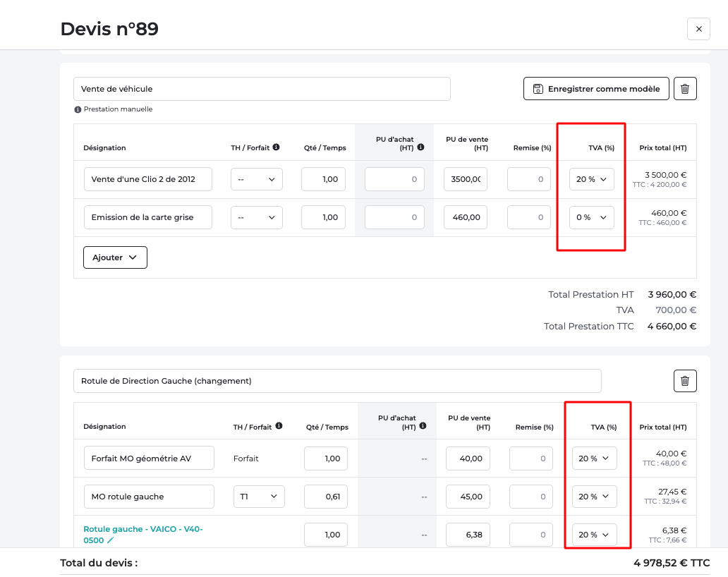
Task: Close the Devis n°89 dialog
Action: [698, 29]
